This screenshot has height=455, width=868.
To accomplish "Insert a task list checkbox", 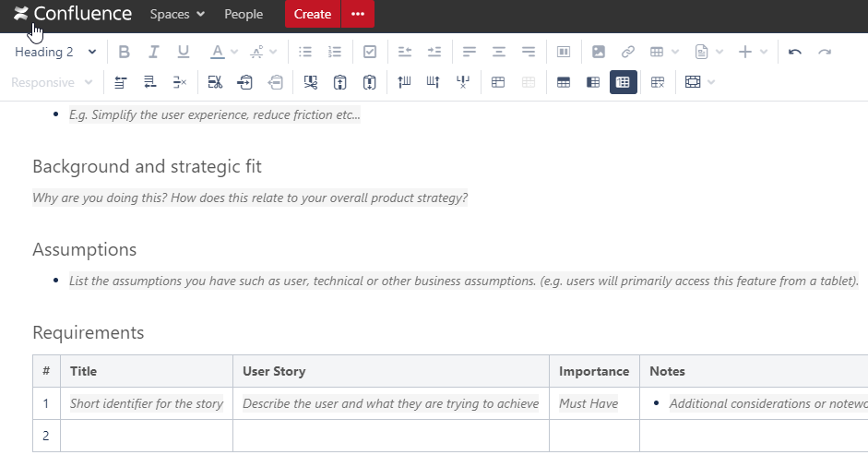I will pyautogui.click(x=370, y=52).
